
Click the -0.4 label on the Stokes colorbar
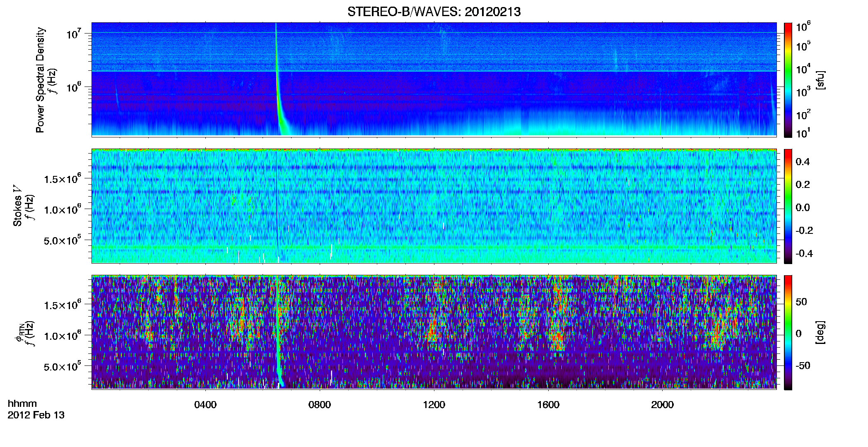pyautogui.click(x=804, y=253)
